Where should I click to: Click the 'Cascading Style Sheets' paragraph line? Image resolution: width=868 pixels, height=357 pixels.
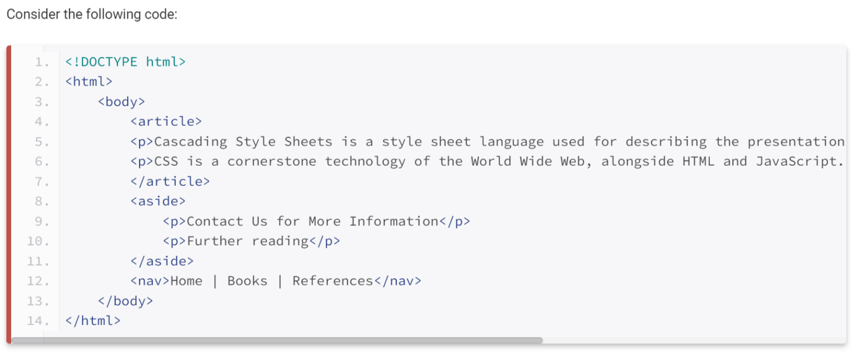(x=487, y=141)
